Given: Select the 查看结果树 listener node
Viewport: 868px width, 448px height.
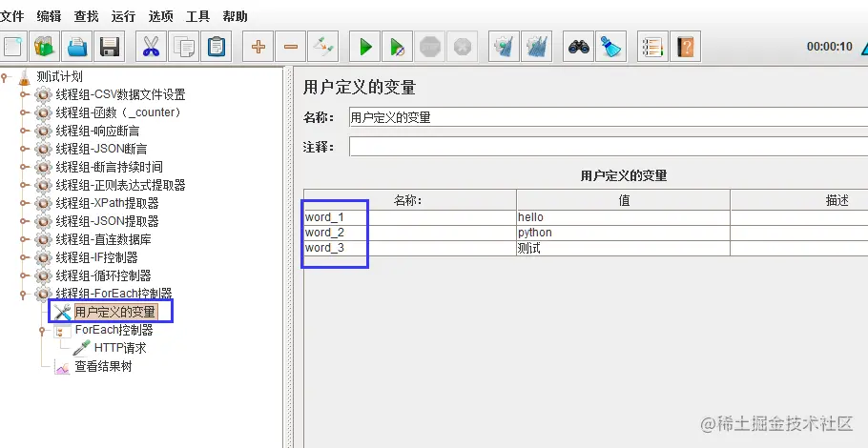Looking at the screenshot, I should pyautogui.click(x=104, y=366).
